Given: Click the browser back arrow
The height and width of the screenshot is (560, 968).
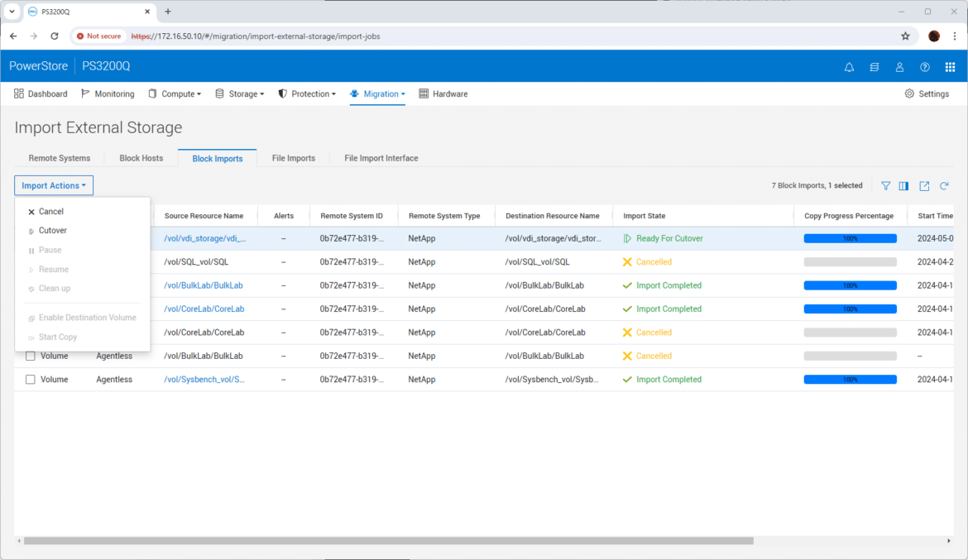Looking at the screenshot, I should tap(13, 36).
